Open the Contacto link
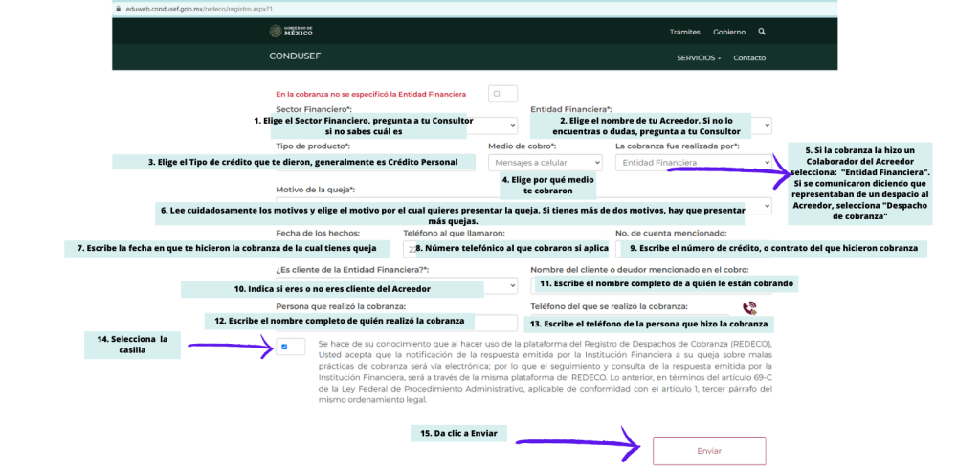The image size is (980, 472). point(748,57)
